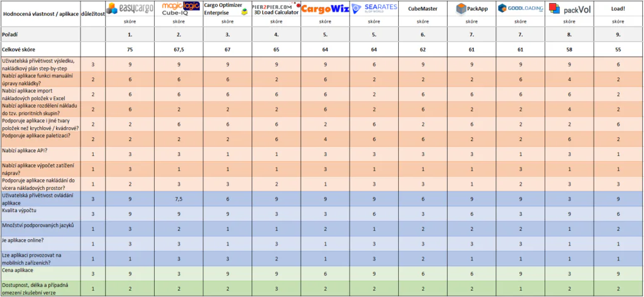Click the total score 62 for CubeMaster
Viewport: 644px width, 297px height.
(x=423, y=50)
